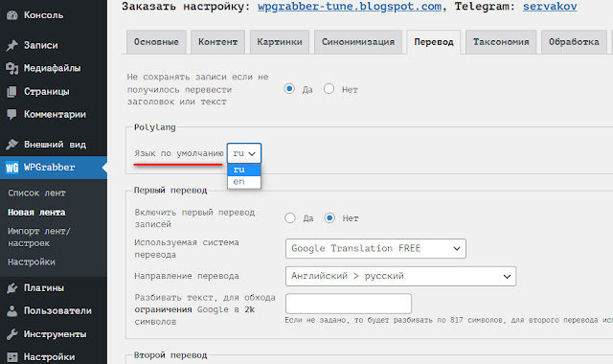Click the WG WPGrabber logo icon
Screen dimensions: 613x364
(12, 168)
